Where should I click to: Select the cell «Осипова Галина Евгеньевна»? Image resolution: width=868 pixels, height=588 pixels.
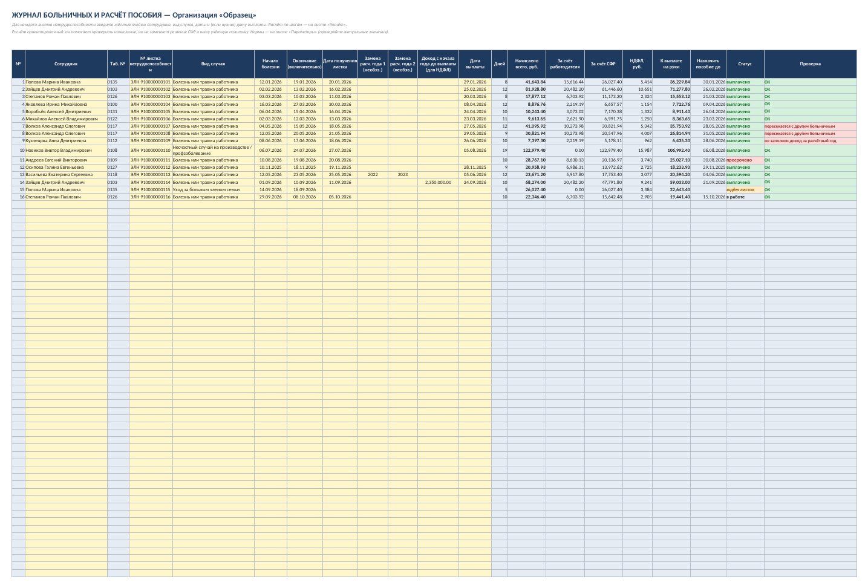66,167
